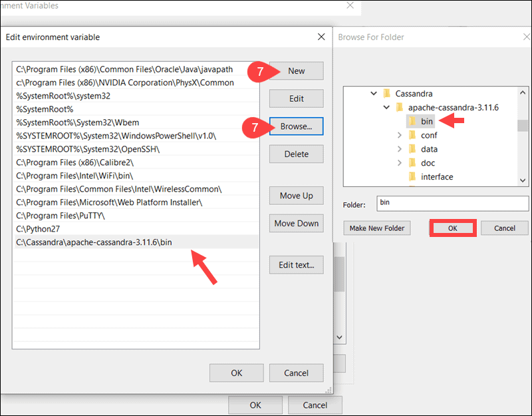The width and height of the screenshot is (532, 416).
Task: Collapse the Cassandra tree node
Action: pyautogui.click(x=373, y=93)
